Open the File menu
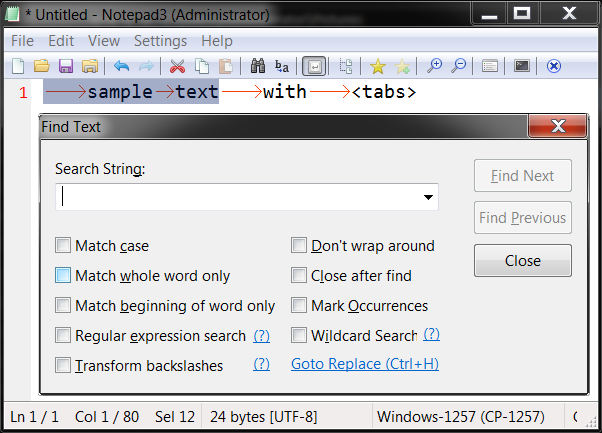602x433 pixels. click(x=22, y=41)
